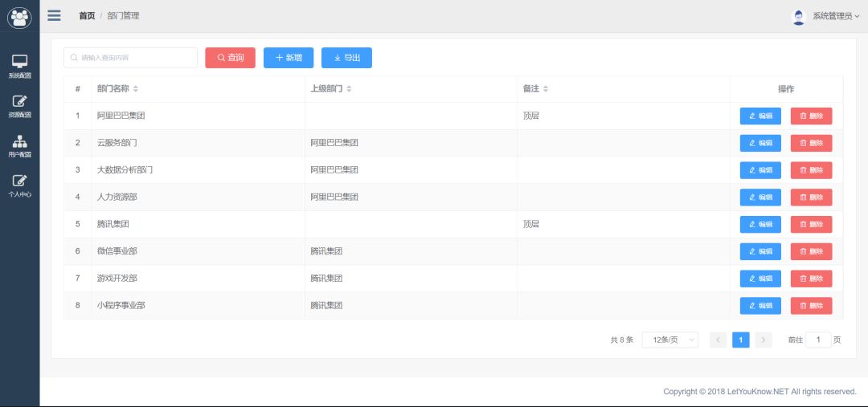Delete 小程序事业部 row
The width and height of the screenshot is (868, 407).
811,306
